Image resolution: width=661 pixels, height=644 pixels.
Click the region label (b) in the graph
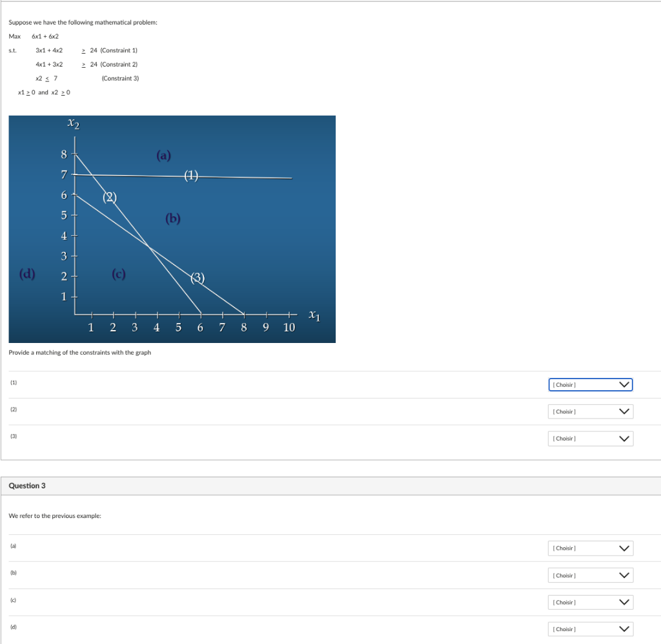(173, 218)
